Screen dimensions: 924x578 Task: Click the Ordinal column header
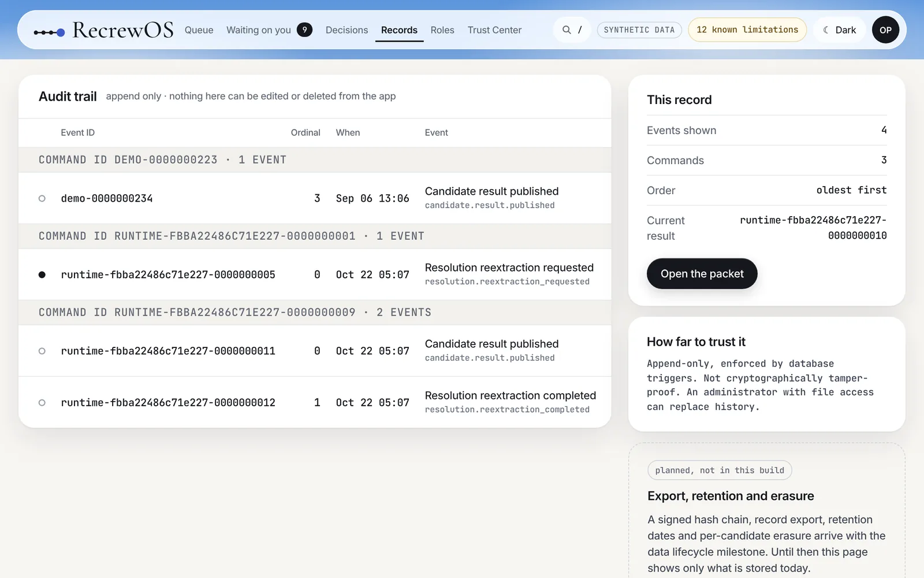pyautogui.click(x=305, y=132)
